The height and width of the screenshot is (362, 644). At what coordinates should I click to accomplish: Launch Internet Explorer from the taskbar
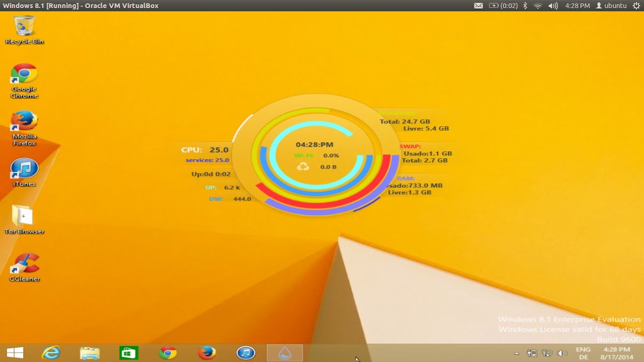coord(51,353)
